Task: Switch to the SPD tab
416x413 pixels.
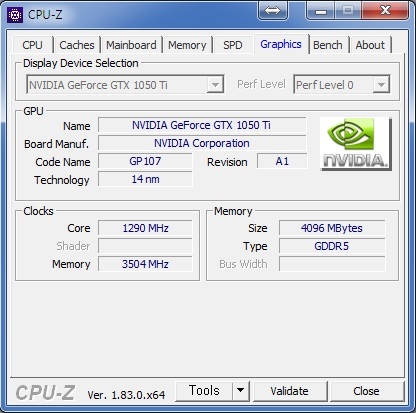Action: pyautogui.click(x=233, y=45)
